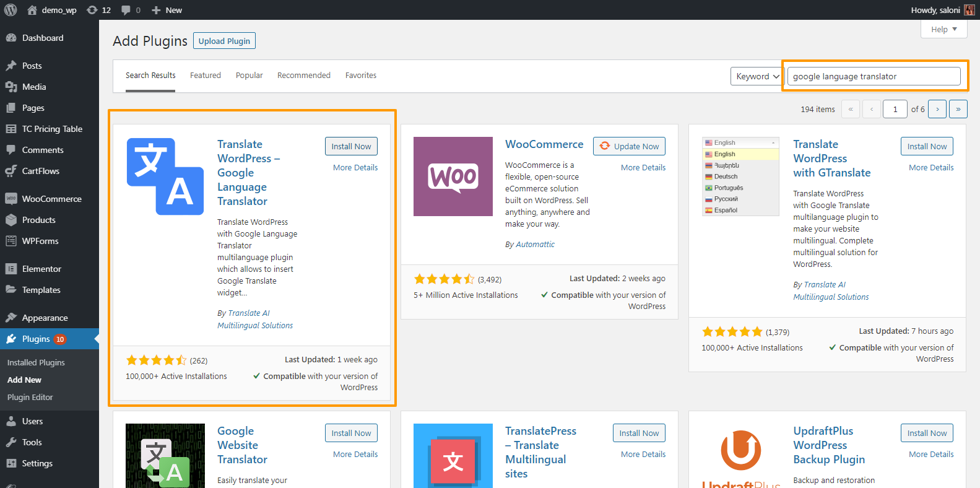Screen dimensions: 980x488
Task: Open CartFlows menu item
Action: [50, 171]
